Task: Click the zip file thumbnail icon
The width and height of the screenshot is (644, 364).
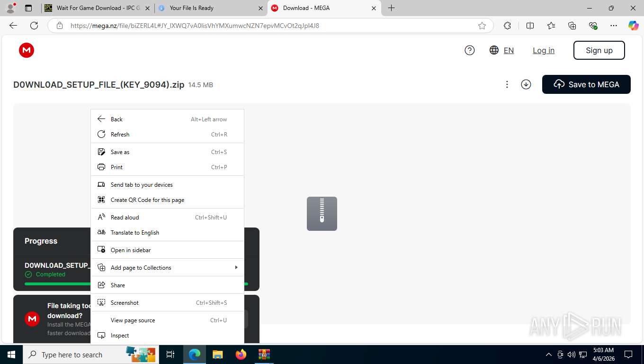Action: tap(322, 214)
